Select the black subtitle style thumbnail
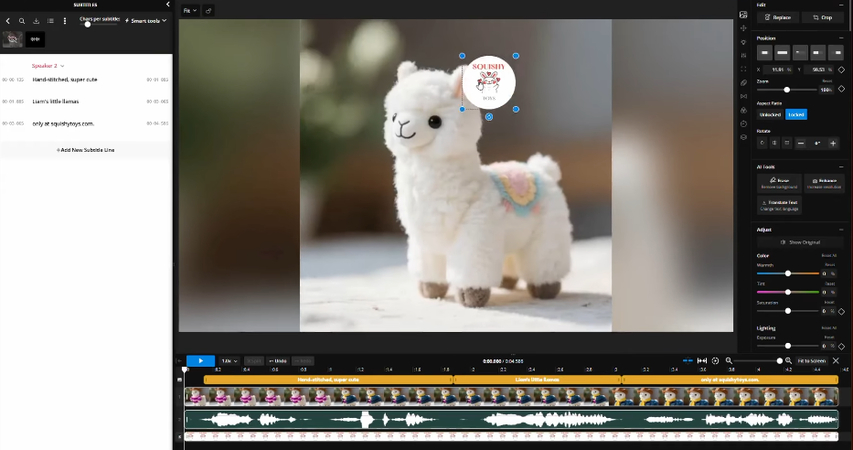This screenshot has height=450, width=853. (35, 39)
